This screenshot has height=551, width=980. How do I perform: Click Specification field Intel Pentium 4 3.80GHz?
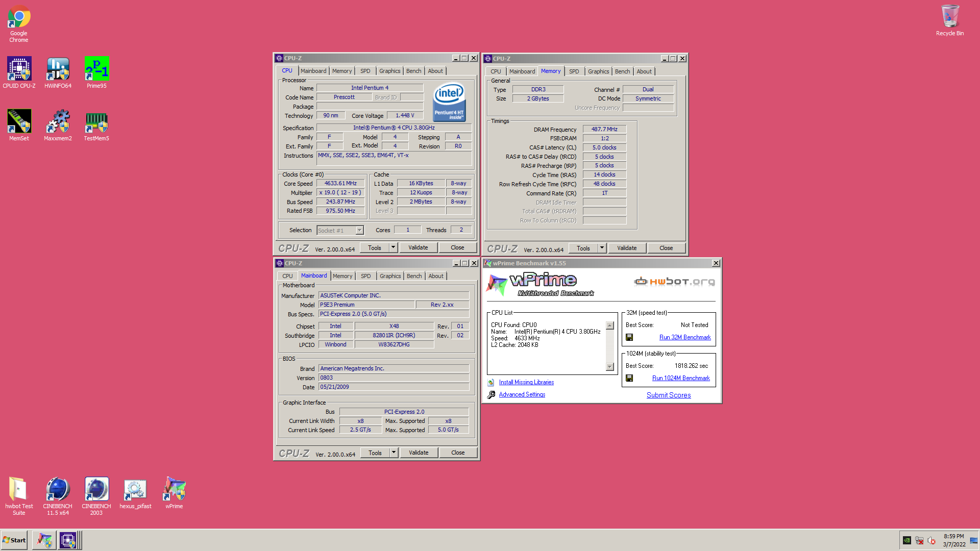pos(394,128)
